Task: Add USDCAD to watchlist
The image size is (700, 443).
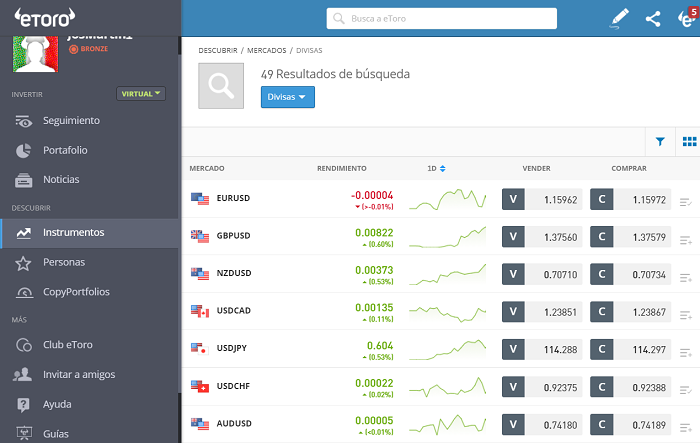Action: [686, 315]
